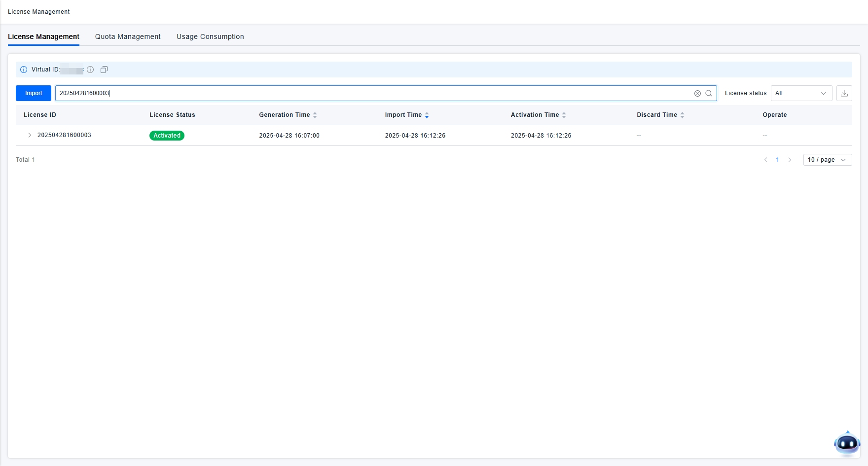
Task: Click the Virtual ID info tooltip icon
Action: [x=90, y=70]
